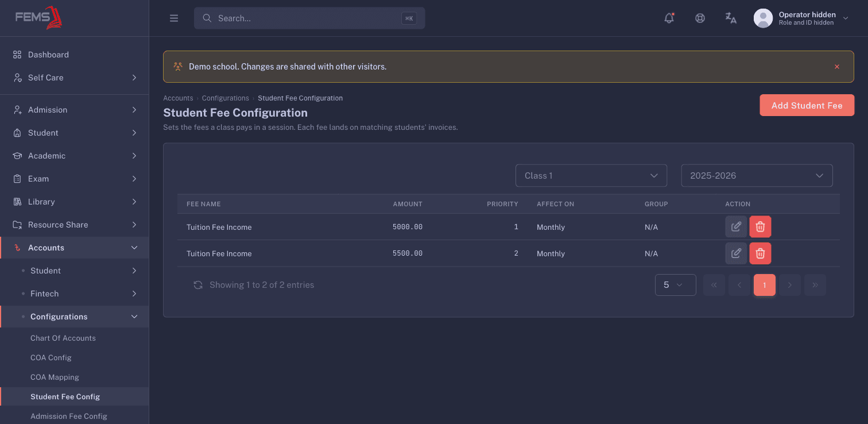The width and height of the screenshot is (868, 424).
Task: Expand the Self Care menu
Action: click(x=75, y=78)
